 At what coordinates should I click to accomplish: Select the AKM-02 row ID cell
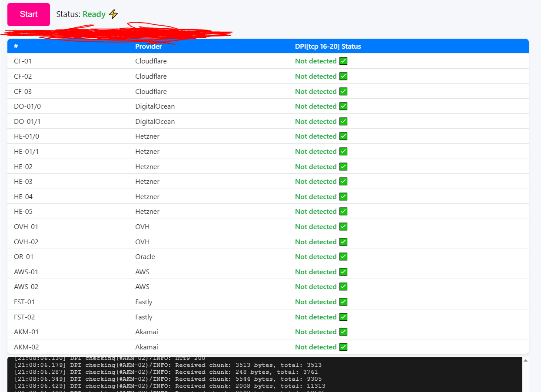pyautogui.click(x=26, y=347)
